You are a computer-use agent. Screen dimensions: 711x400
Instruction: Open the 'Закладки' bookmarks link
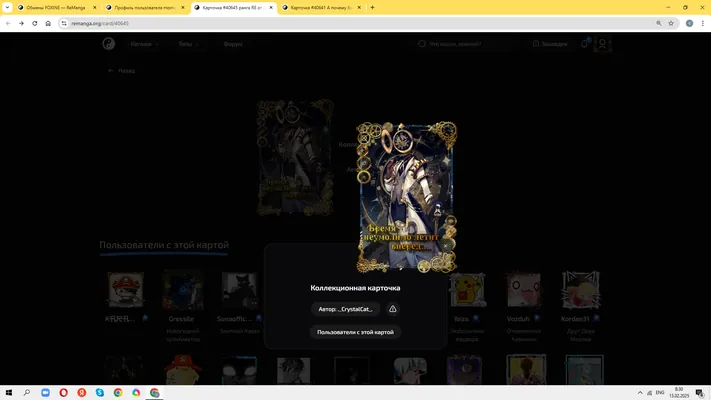point(550,44)
